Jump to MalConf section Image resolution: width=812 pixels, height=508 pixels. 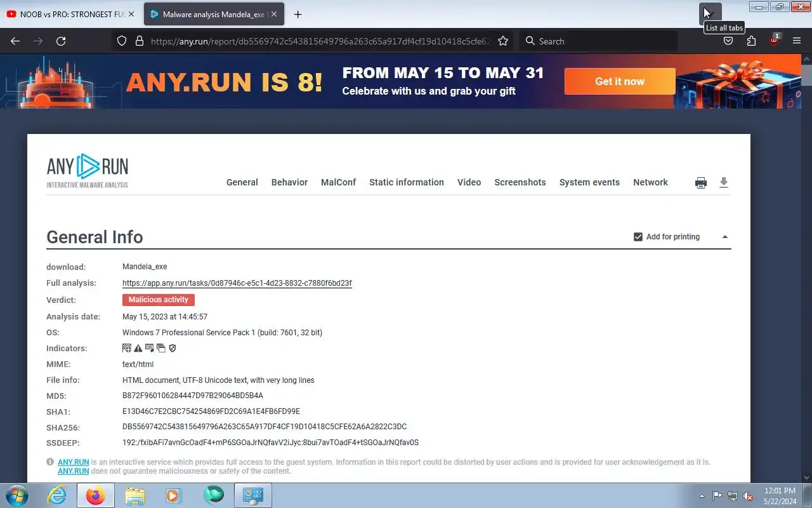338,182
